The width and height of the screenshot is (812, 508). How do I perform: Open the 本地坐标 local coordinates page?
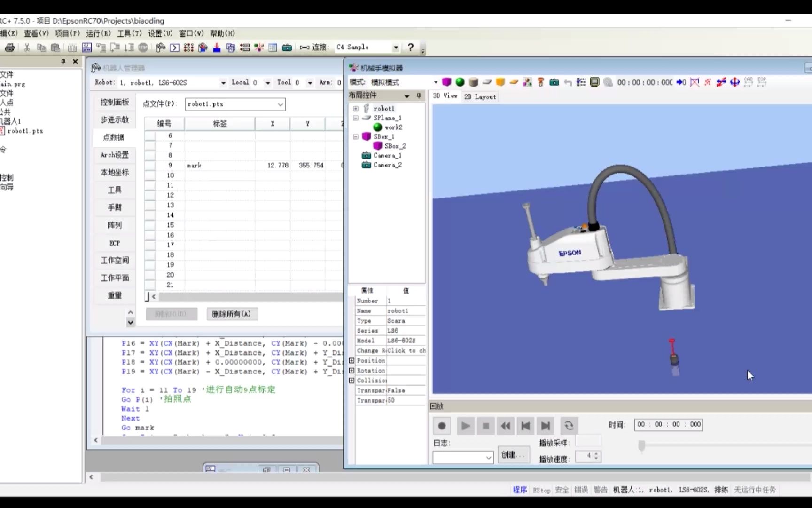[x=115, y=172]
